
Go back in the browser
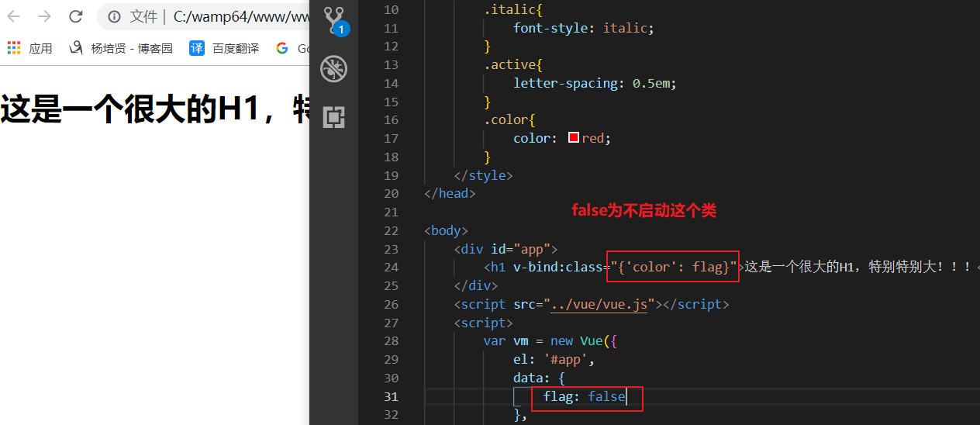tap(14, 16)
